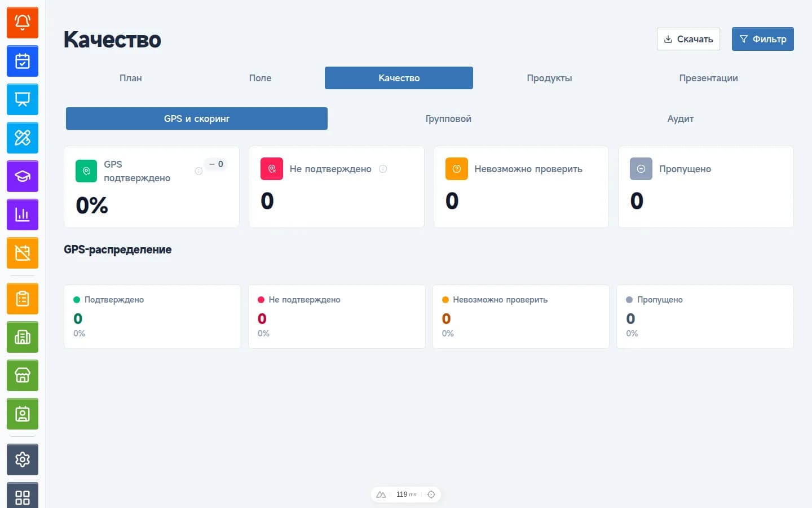Open the clipboard list sidebar icon
This screenshot has width=812, height=508.
(23, 299)
